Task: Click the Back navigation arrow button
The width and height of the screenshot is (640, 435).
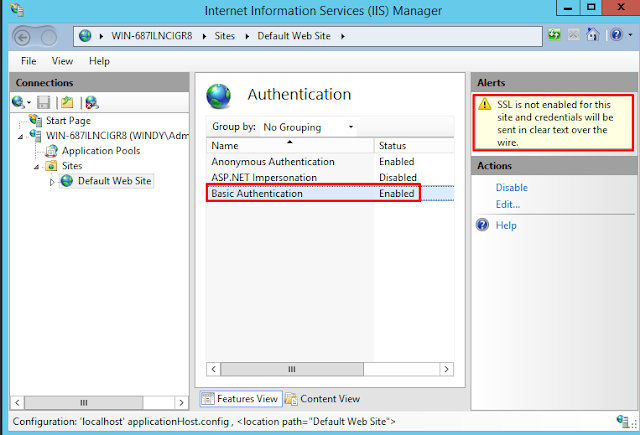Action: (22, 38)
